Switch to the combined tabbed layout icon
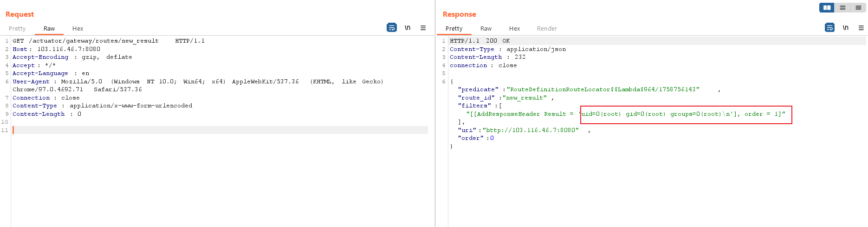The height and width of the screenshot is (227, 868). point(858,7)
